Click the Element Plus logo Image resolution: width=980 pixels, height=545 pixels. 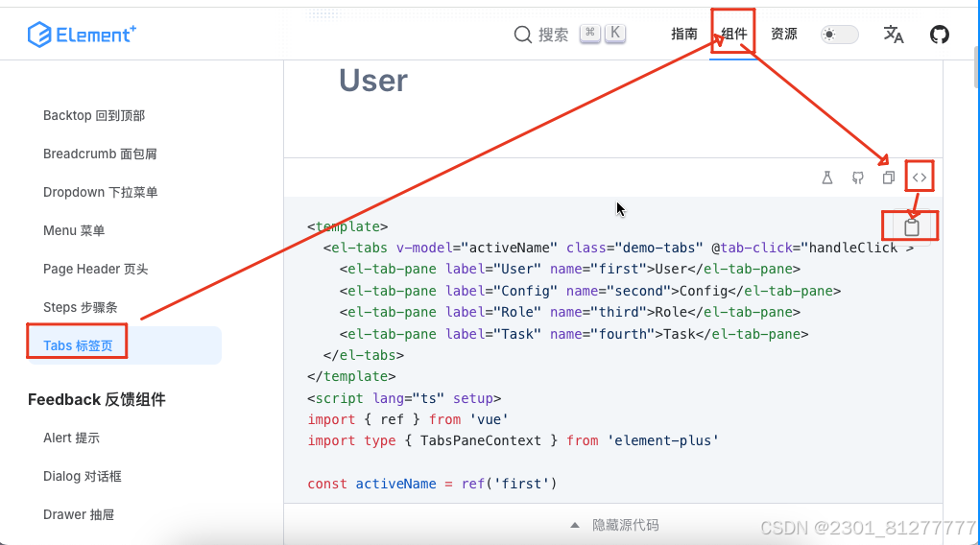point(82,35)
